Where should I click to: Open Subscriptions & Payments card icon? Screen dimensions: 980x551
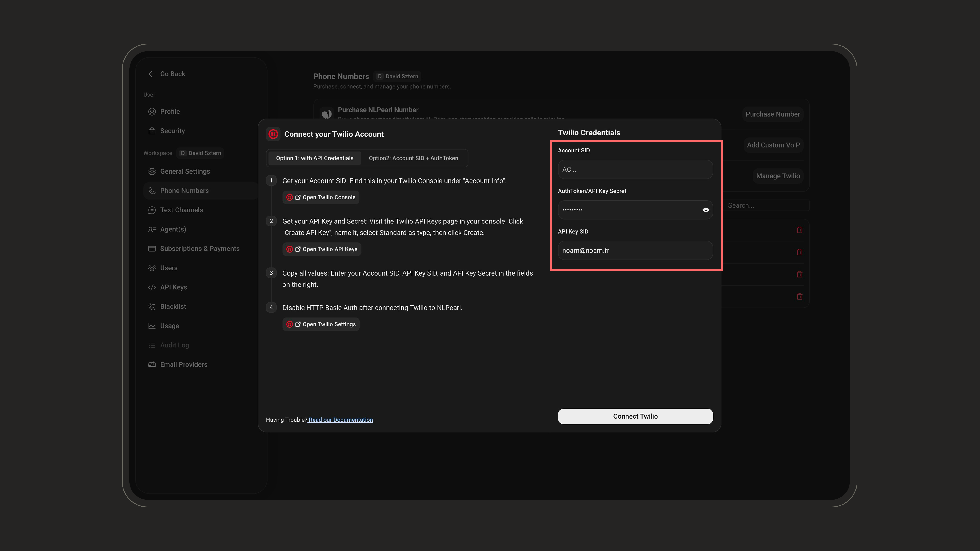coord(152,249)
